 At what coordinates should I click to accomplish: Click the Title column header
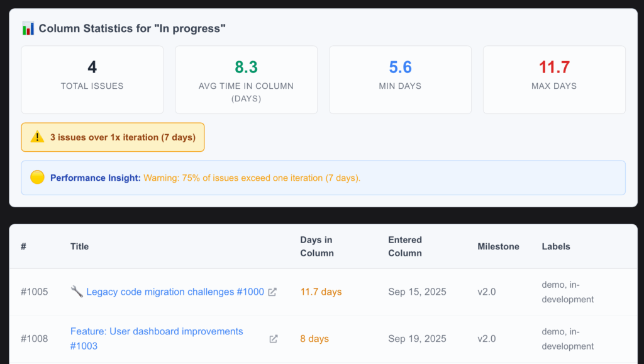click(79, 246)
